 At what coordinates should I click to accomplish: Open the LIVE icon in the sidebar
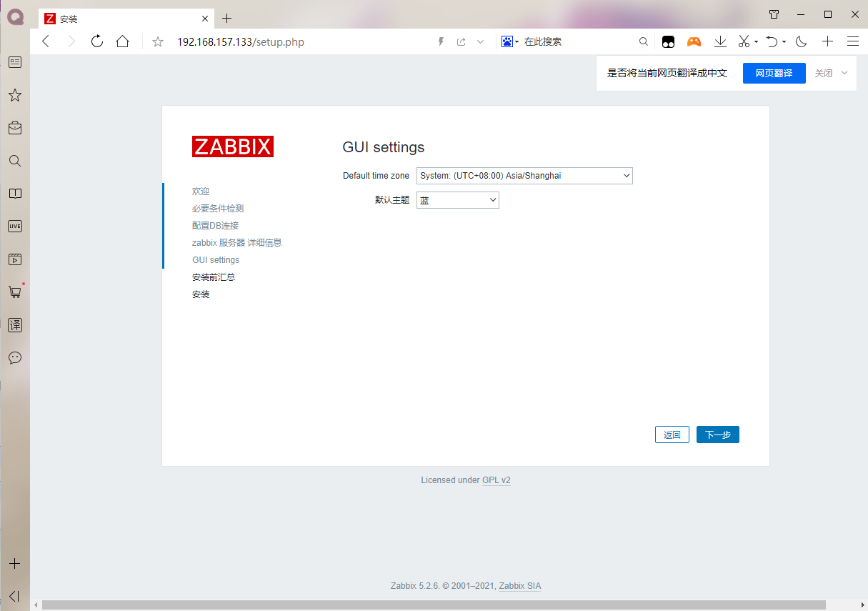(15, 227)
